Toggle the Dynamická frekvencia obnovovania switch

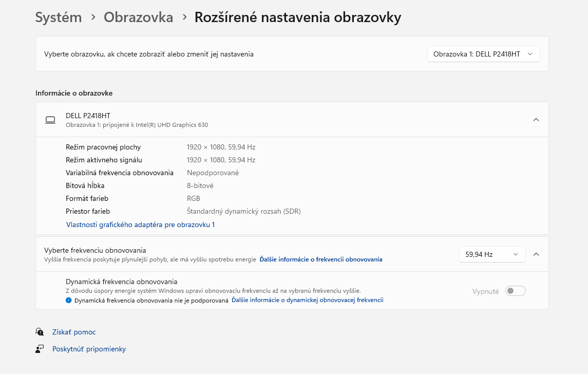pyautogui.click(x=515, y=291)
